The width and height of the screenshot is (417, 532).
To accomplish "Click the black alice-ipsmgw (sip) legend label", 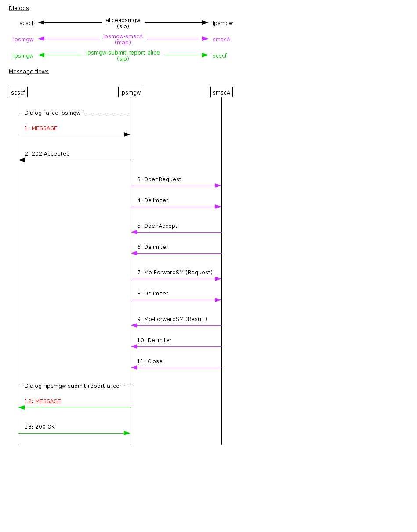I will (123, 23).
